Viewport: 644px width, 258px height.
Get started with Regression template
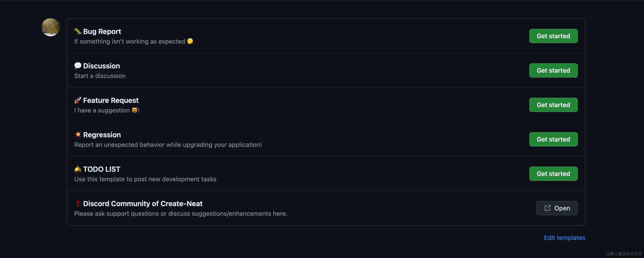pos(553,139)
